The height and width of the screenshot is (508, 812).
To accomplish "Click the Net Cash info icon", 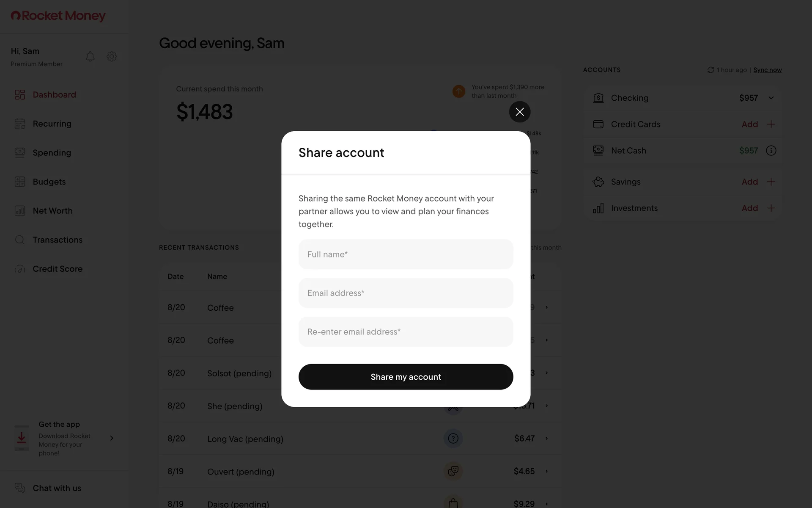I will point(771,151).
